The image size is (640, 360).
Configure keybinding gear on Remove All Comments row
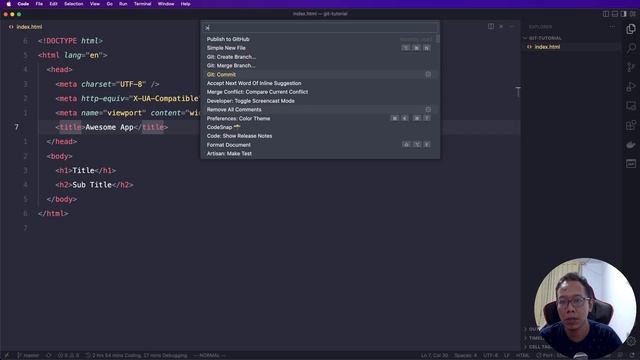click(428, 109)
